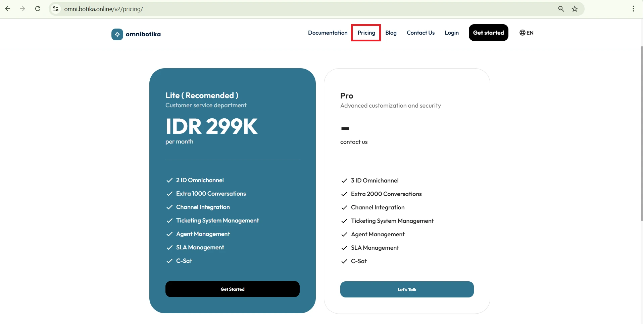644x324 pixels.
Task: Click the page vertical scrollbar
Action: coord(642,134)
